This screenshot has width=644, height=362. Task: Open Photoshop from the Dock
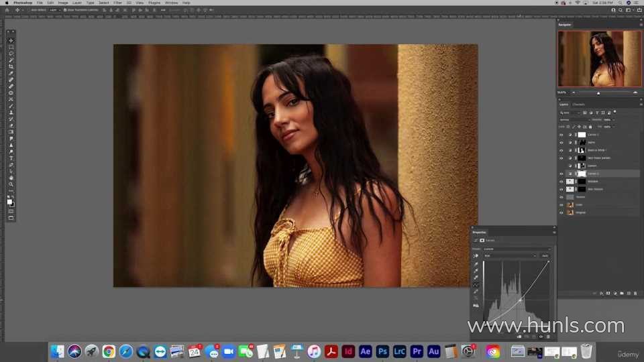click(x=382, y=351)
